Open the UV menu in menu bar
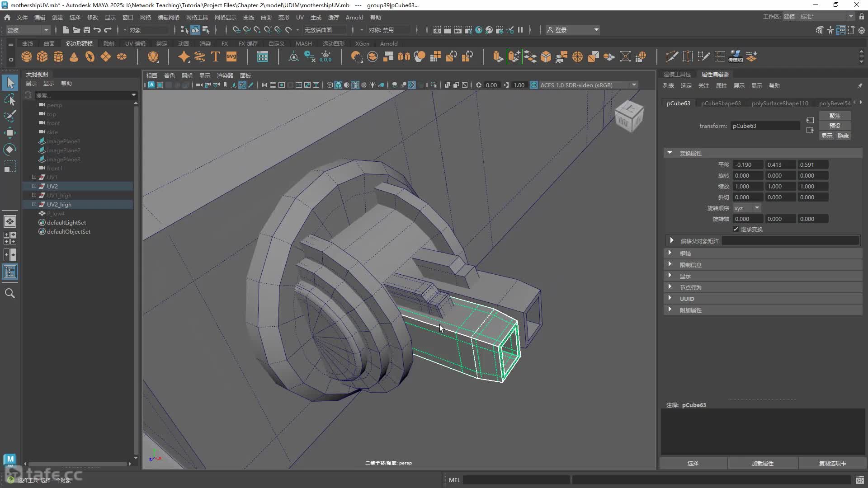Screen dimensions: 868x488 click(x=300, y=17)
